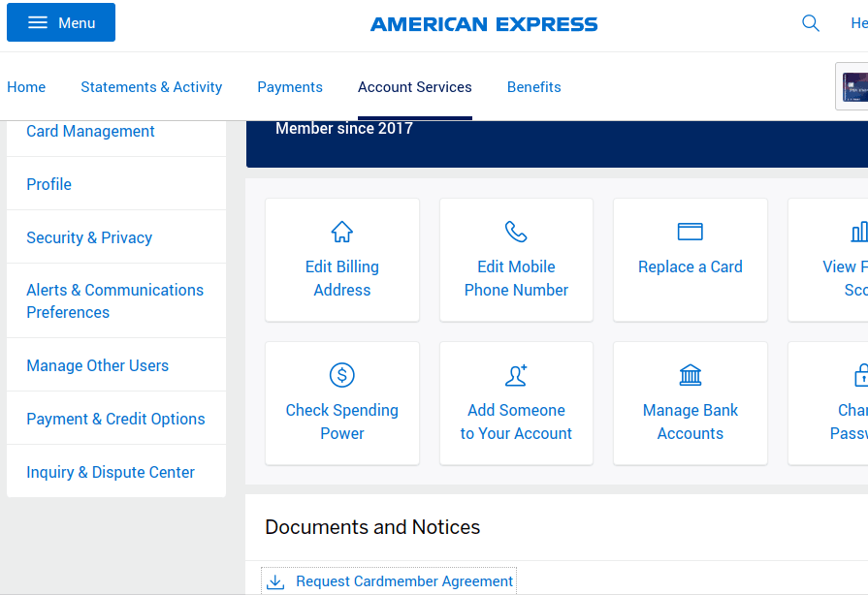Open Card Management in sidebar
The height and width of the screenshot is (595, 868).
[90, 132]
